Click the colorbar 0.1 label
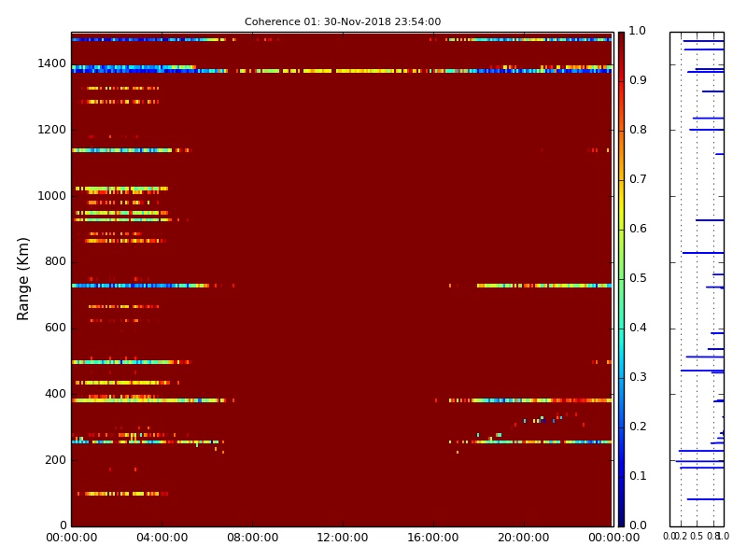Image resolution: width=747 pixels, height=560 pixels. (x=638, y=476)
